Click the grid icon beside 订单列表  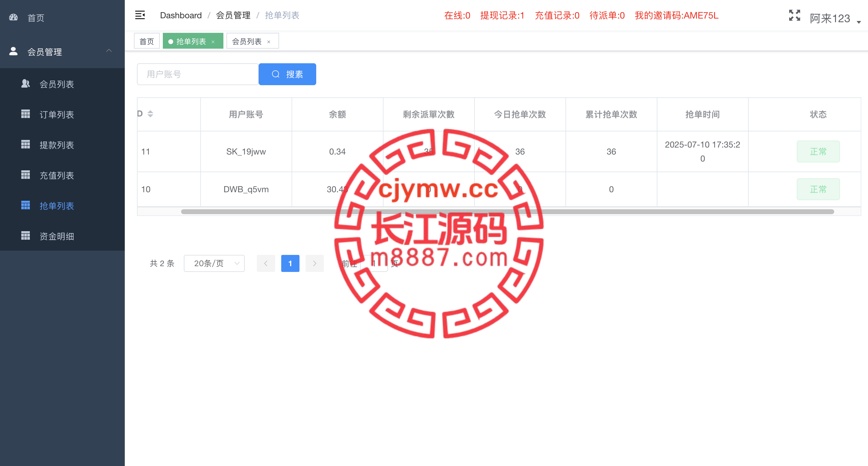26,114
